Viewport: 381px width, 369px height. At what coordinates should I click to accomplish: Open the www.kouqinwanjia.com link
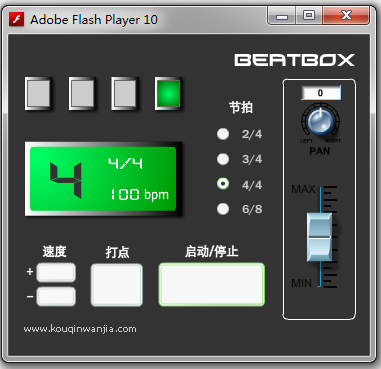[80, 329]
